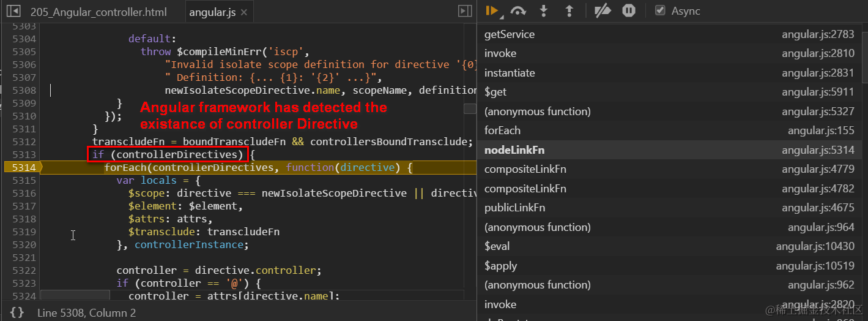Click code '$transclude: transcludeFn'
868x321 pixels.
coord(204,232)
